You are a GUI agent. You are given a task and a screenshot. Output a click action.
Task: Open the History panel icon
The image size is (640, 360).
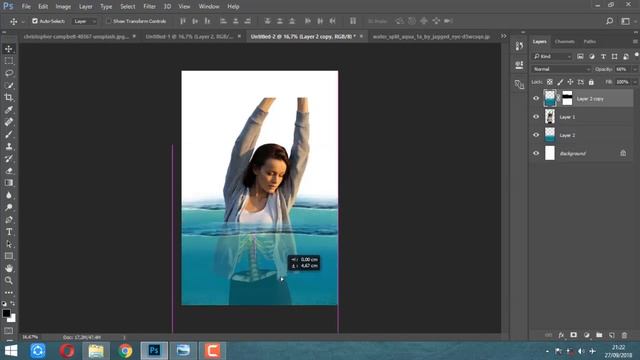pyautogui.click(x=519, y=46)
